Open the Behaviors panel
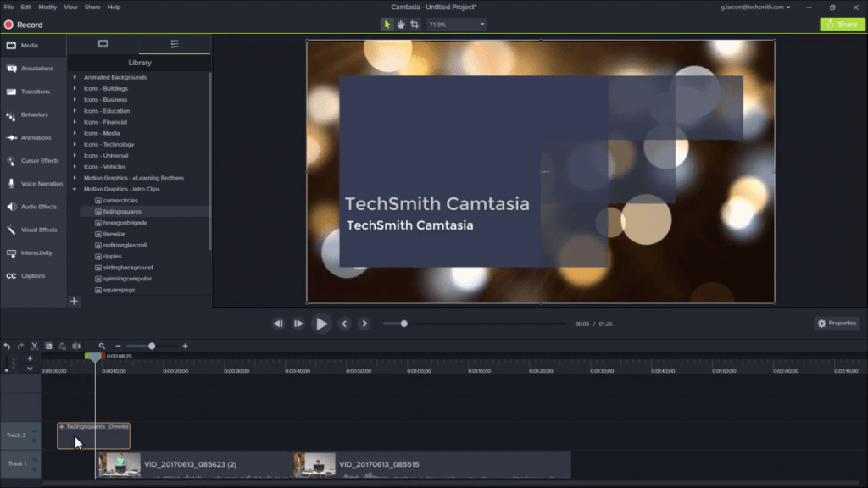The image size is (868, 488). pyautogui.click(x=33, y=114)
